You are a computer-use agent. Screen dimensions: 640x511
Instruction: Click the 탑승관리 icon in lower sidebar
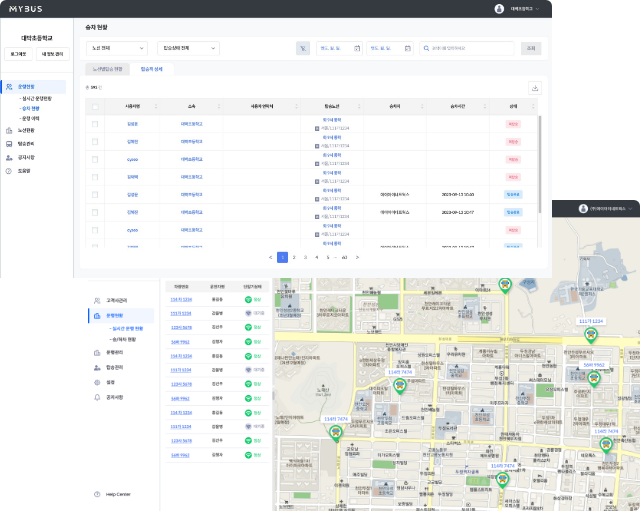click(96, 368)
